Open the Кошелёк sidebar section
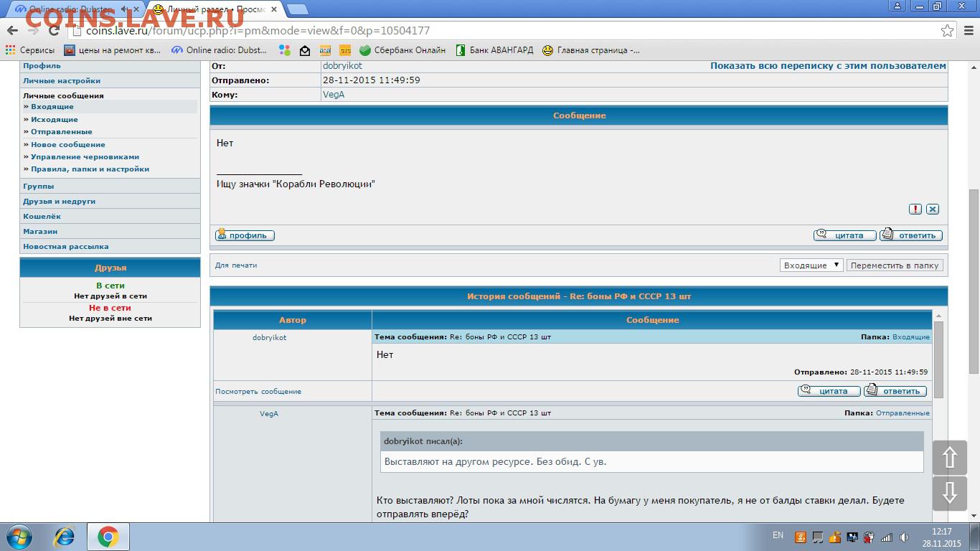 (42, 217)
